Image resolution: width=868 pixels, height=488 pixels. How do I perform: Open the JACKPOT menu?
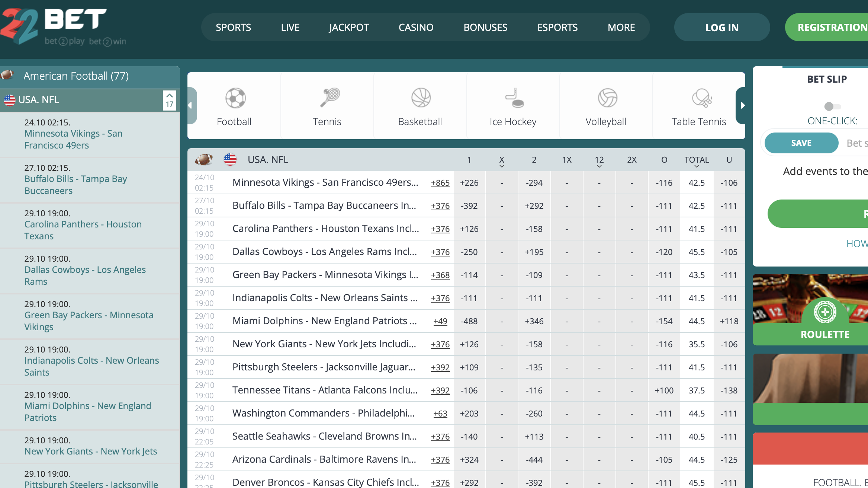click(x=349, y=28)
